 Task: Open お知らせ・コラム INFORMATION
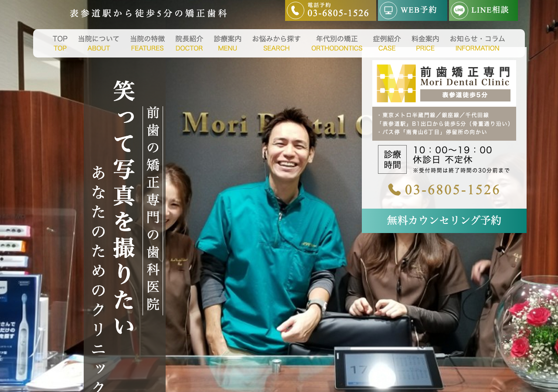tap(477, 43)
